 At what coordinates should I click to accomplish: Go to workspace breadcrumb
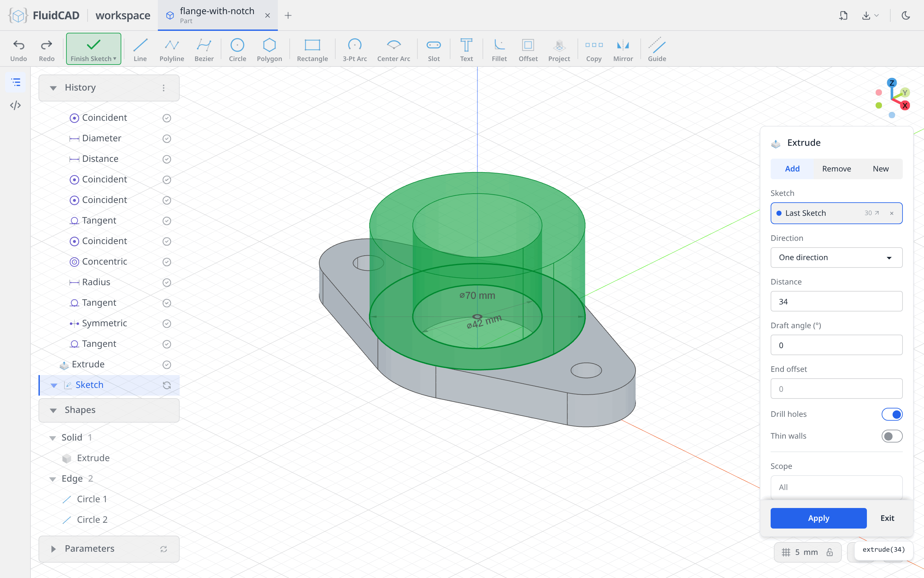tap(123, 15)
